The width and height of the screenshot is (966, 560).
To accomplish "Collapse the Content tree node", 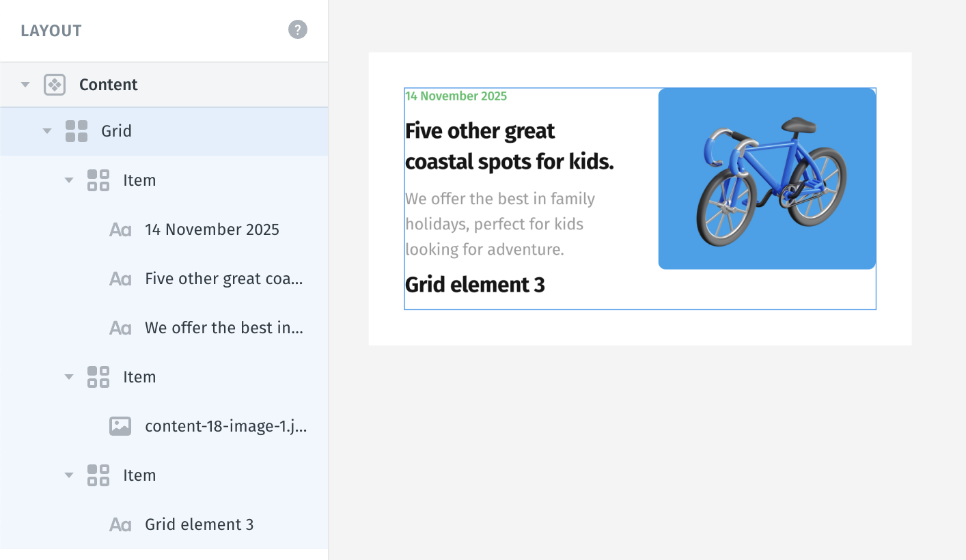I will [25, 85].
